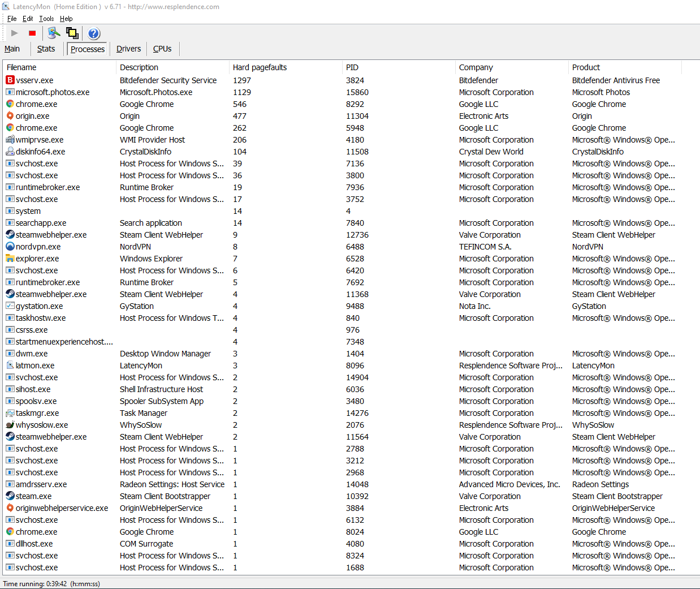The image size is (700, 589).
Task: Open the options via the computer-and-pen icon
Action: (54, 33)
